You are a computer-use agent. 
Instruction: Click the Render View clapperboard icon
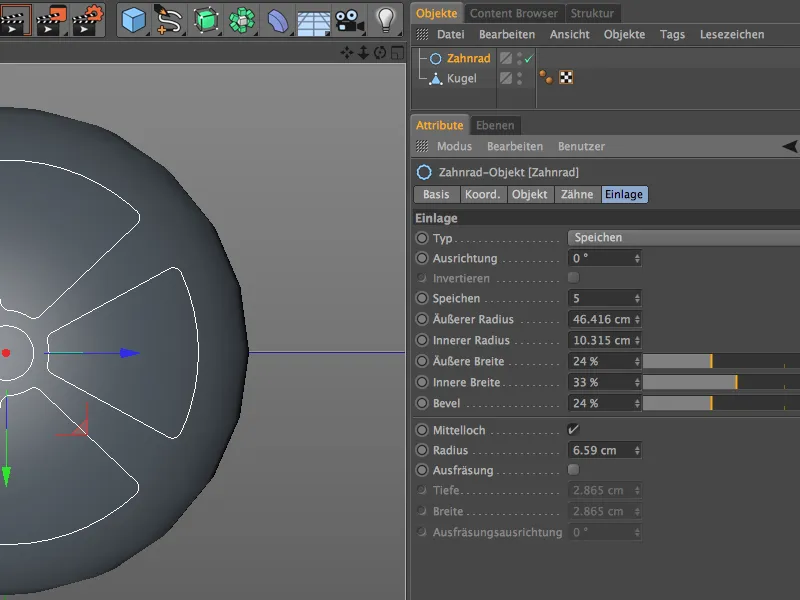[13, 20]
